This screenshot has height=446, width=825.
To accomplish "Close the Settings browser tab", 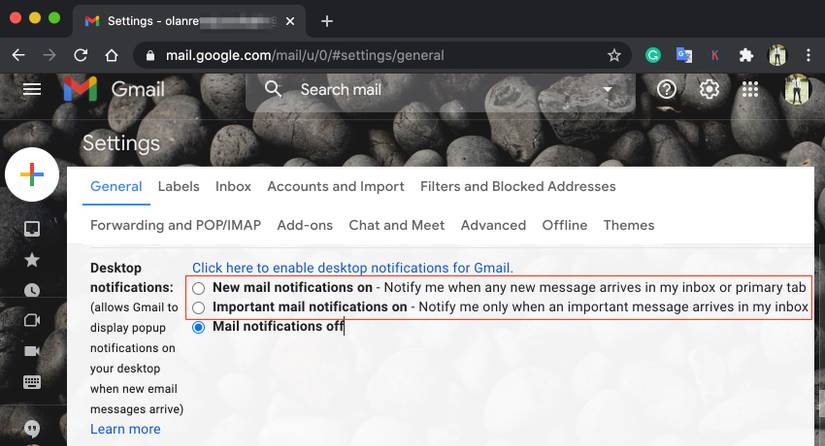I will (290, 21).
